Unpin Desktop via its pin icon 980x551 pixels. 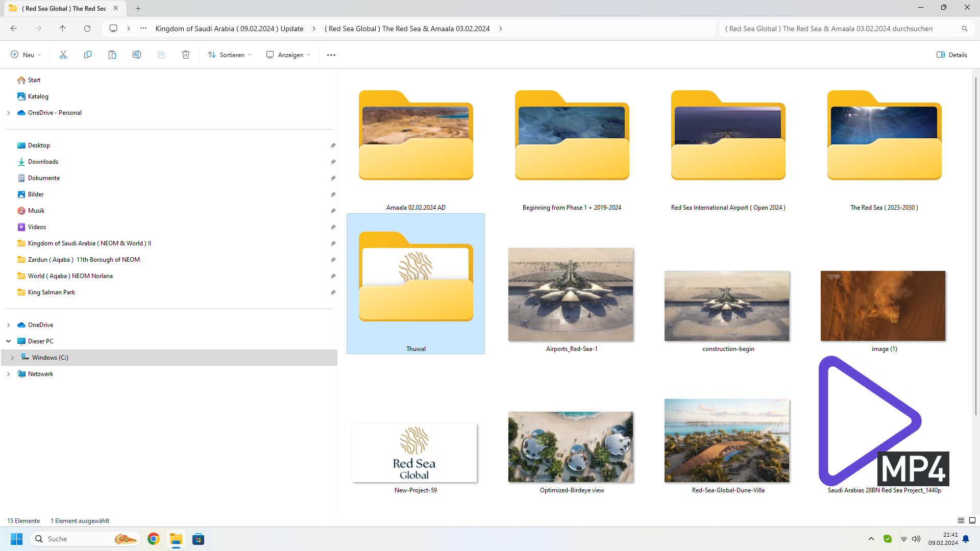[x=333, y=145]
